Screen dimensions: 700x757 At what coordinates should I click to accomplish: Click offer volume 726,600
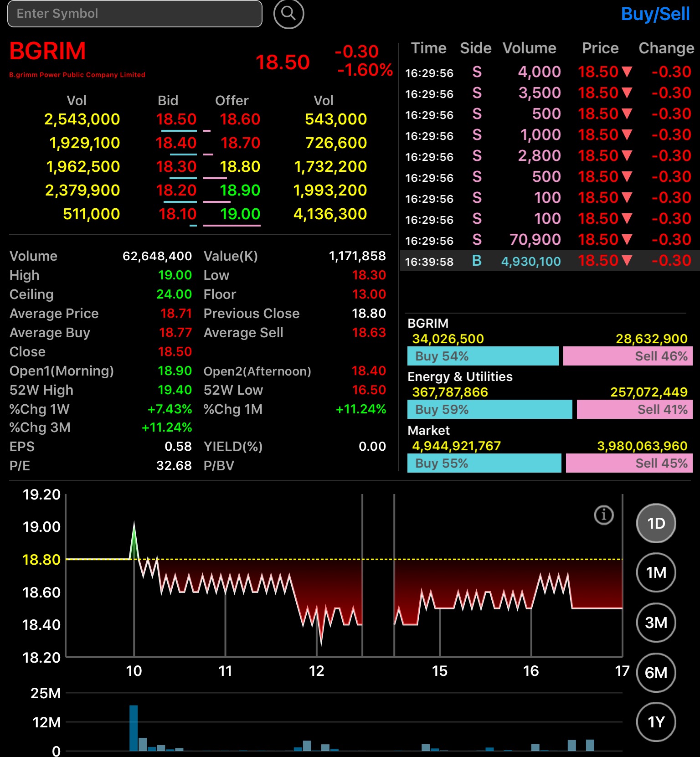coord(336,143)
